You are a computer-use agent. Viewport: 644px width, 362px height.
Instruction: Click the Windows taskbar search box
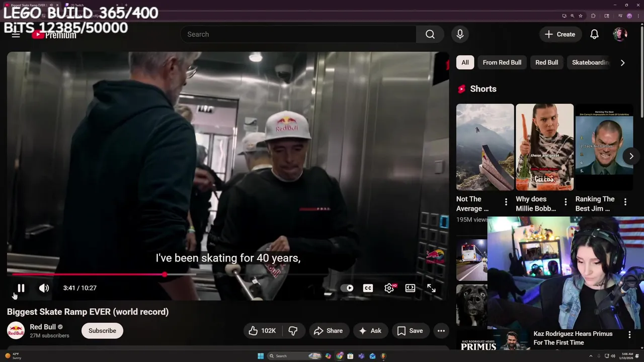tap(294, 356)
